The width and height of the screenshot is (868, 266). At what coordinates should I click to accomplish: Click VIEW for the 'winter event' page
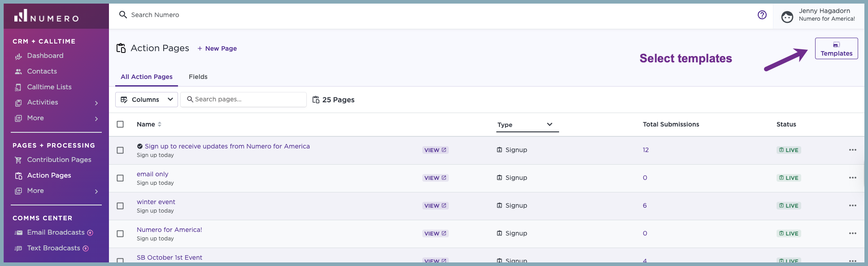click(435, 205)
